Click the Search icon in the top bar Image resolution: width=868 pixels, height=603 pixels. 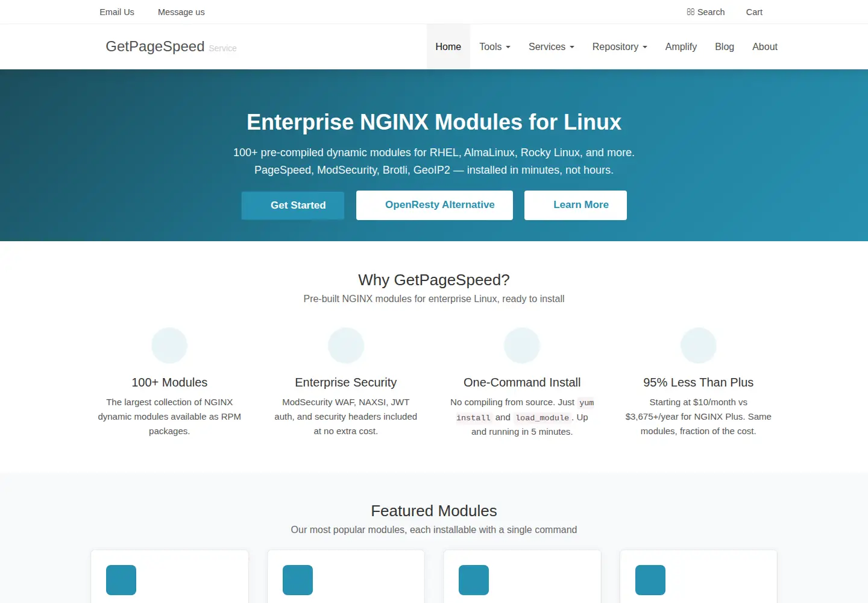pos(691,12)
